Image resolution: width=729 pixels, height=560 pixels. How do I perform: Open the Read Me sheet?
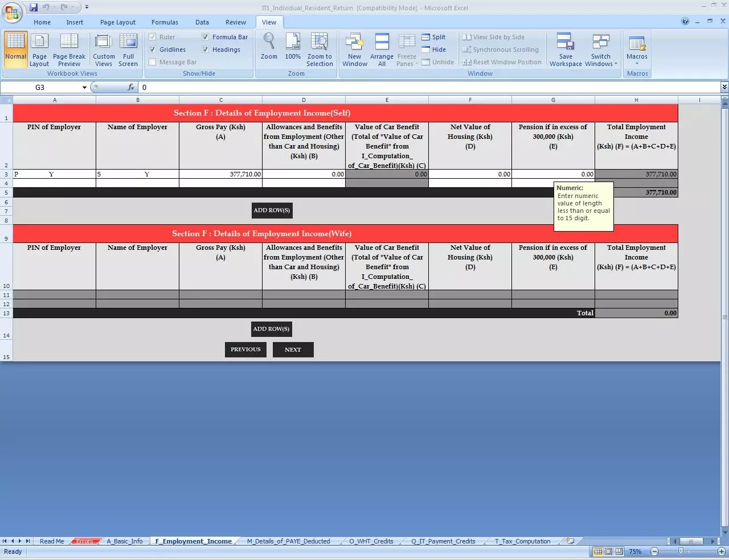52,541
